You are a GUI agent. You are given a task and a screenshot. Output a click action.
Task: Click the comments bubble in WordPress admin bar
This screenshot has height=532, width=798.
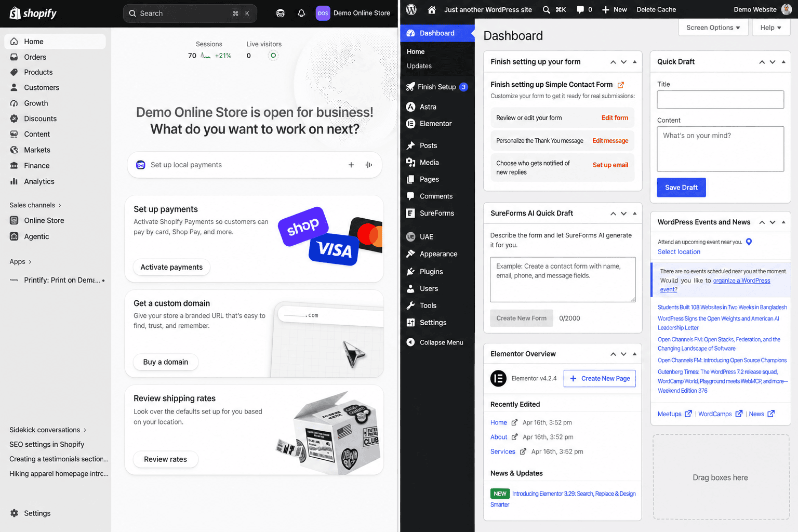[x=580, y=9]
